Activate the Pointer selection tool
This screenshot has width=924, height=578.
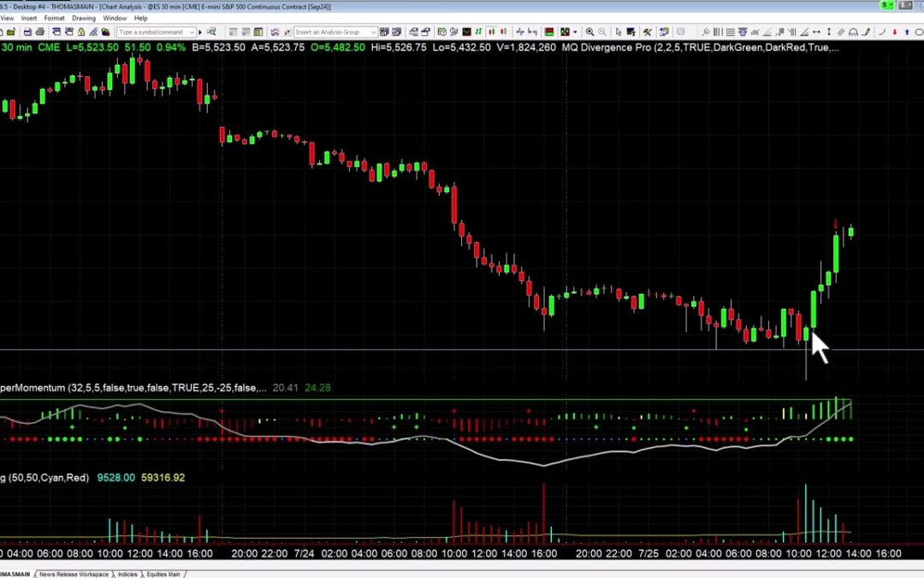tap(619, 31)
